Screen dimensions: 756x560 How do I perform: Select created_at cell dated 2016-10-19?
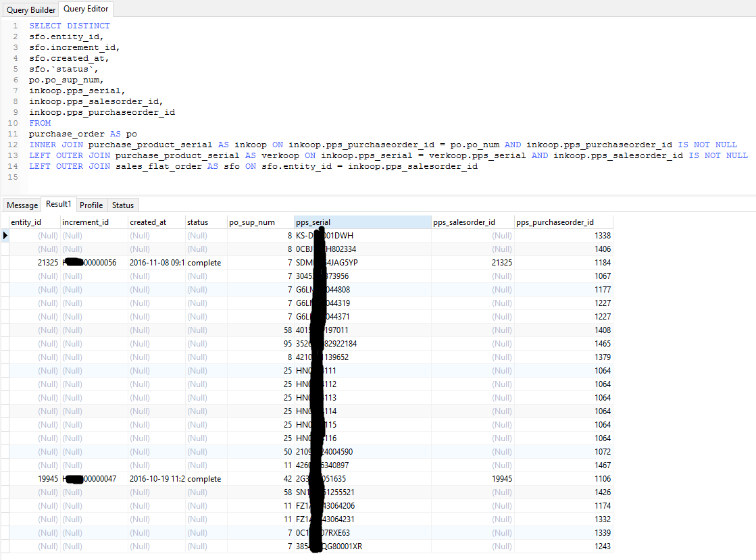click(157, 479)
